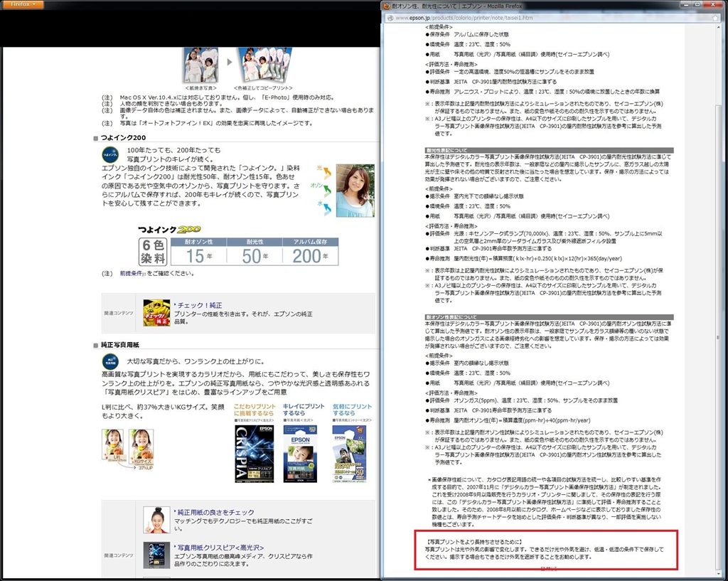Screen dimensions: 728x581
Task: Click the つよインク200 logo graphic
Action: [169, 230]
